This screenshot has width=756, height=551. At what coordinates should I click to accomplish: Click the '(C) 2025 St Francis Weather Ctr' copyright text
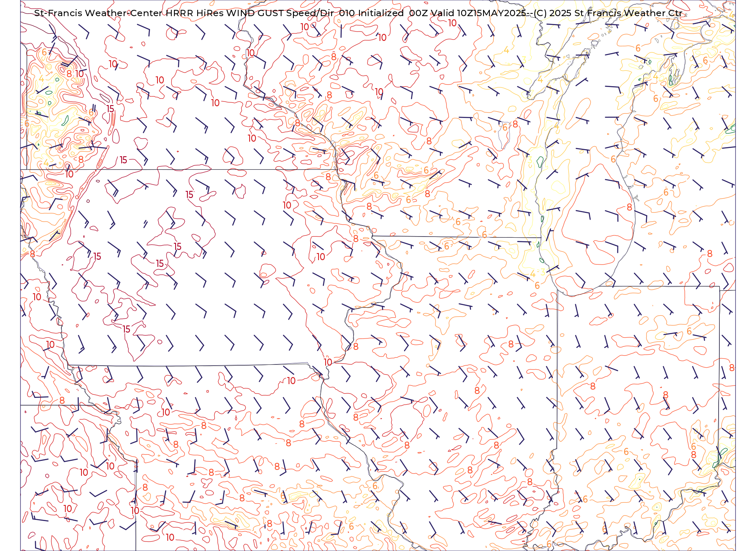tap(608, 13)
